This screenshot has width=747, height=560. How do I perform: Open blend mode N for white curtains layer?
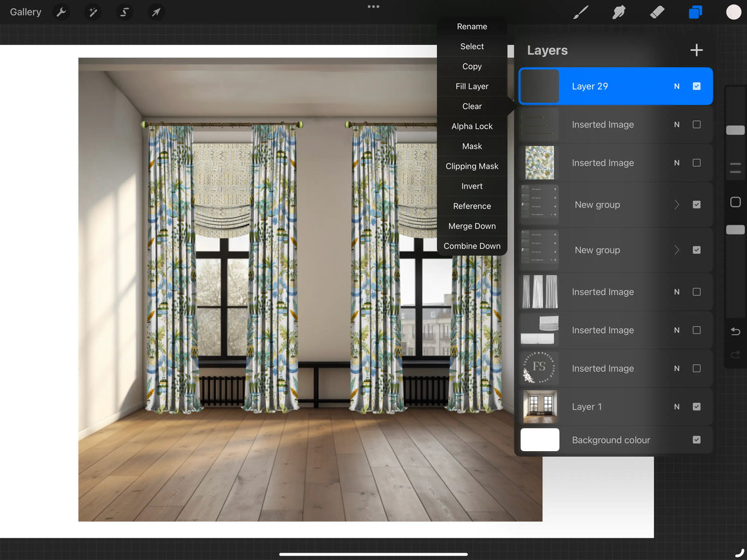[x=677, y=292]
